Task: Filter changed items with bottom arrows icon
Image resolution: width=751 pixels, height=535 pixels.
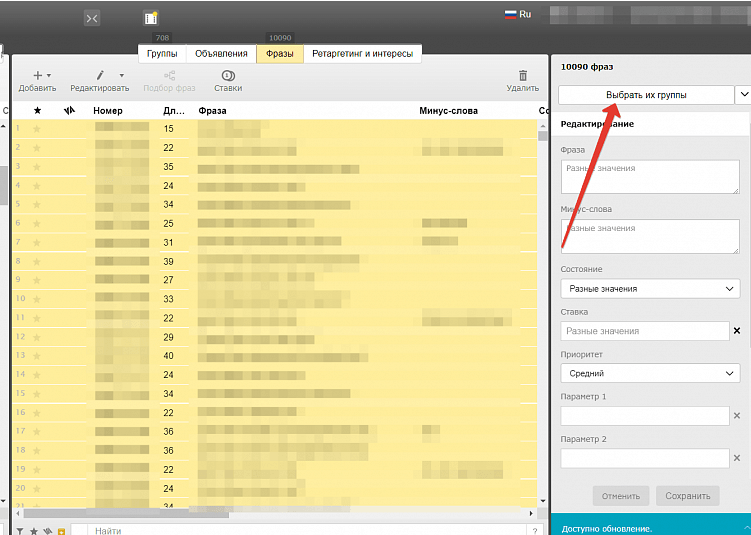Action: (47, 531)
